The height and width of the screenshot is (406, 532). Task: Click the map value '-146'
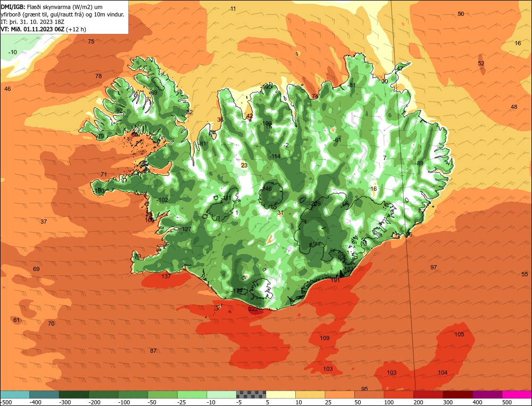(267, 189)
